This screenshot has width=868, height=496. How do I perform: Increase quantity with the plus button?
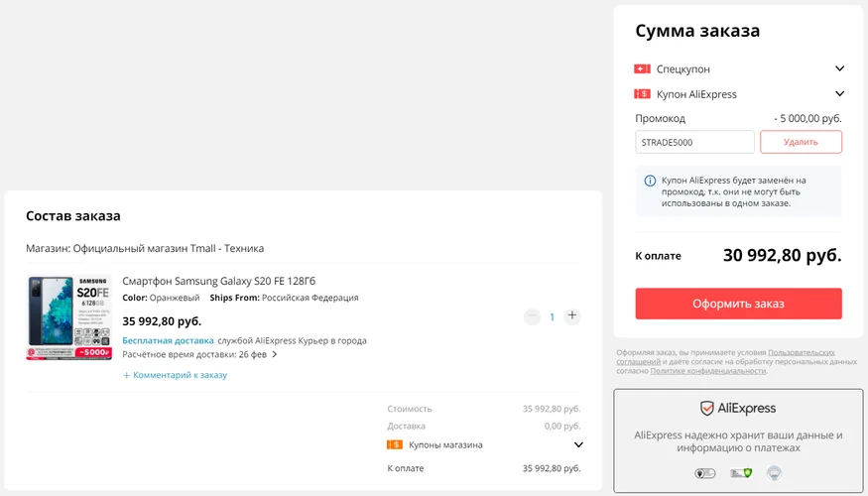(x=571, y=316)
